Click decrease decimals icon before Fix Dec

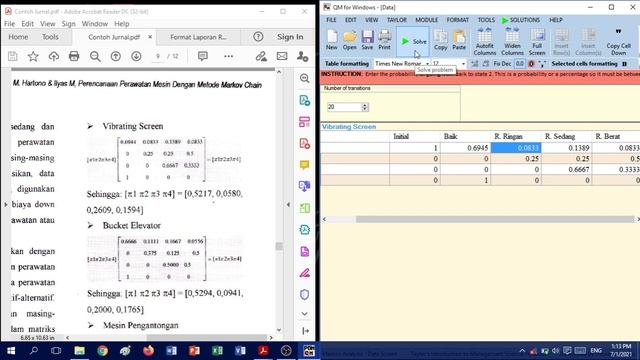click(x=486, y=64)
